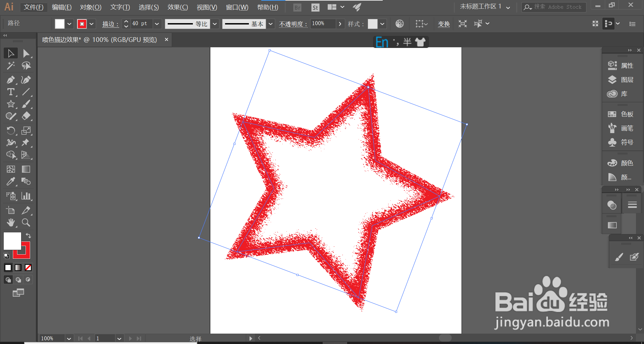Pick the Type tool
This screenshot has width=644, height=344.
coord(11,92)
